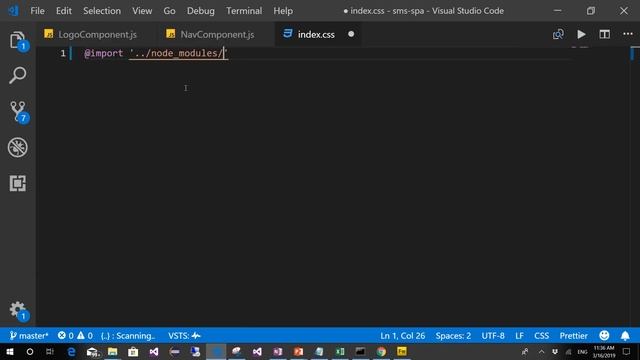Click the '../node_modules/' import path text

[178, 53]
